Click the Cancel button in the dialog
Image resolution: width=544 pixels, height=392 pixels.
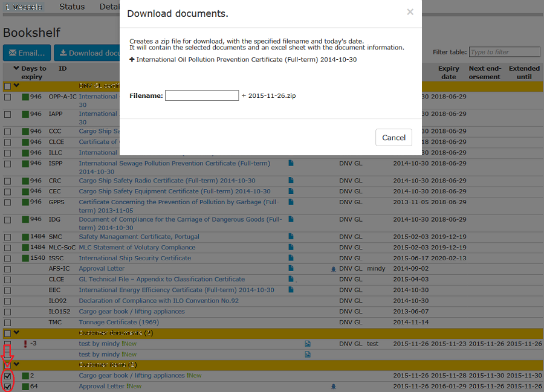click(x=393, y=138)
